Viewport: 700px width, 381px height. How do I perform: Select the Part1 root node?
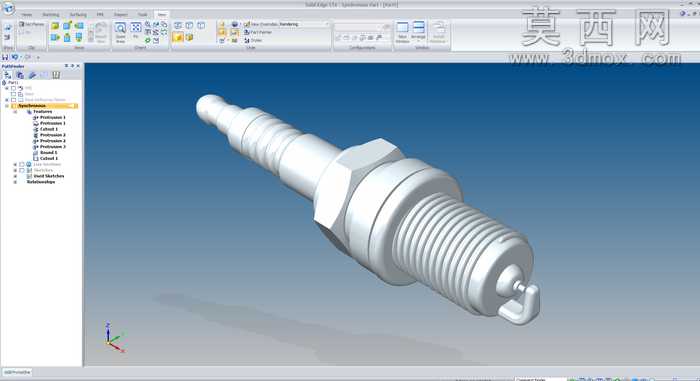[10, 83]
